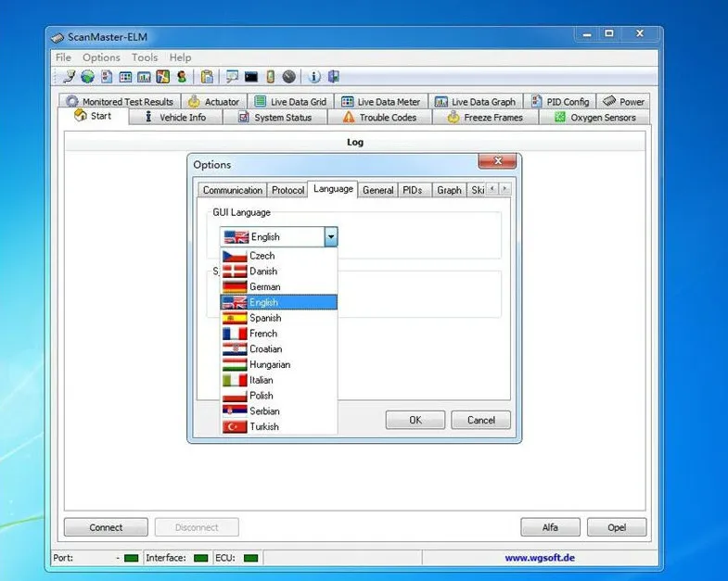
Task: Close the Options dialog with X
Action: [497, 161]
